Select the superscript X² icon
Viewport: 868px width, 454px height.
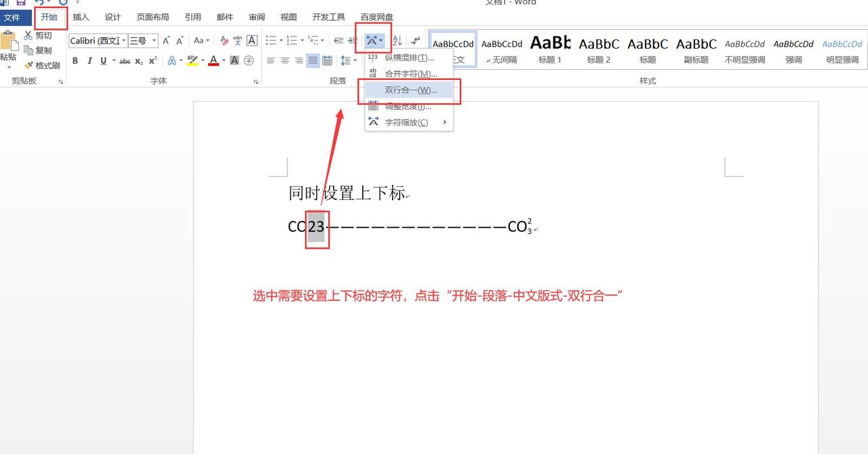[x=153, y=60]
